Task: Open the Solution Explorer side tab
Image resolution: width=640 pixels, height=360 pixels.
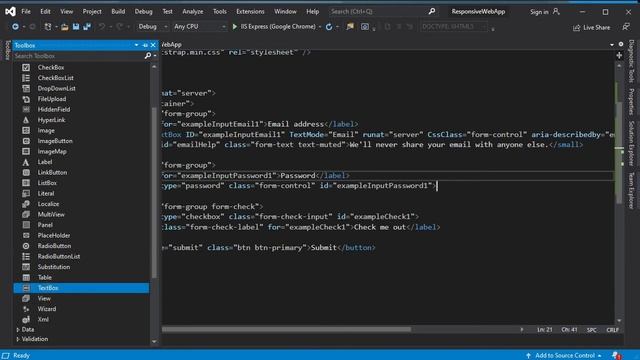Action: tap(631, 143)
